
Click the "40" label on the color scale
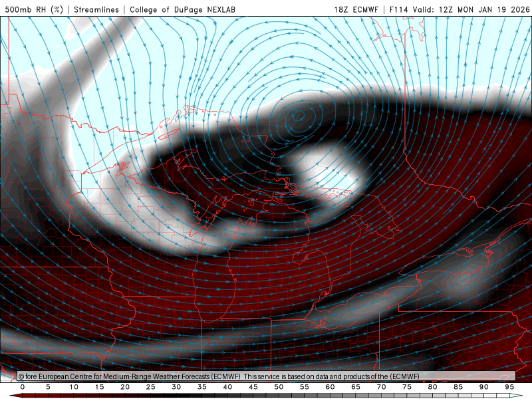pyautogui.click(x=227, y=387)
